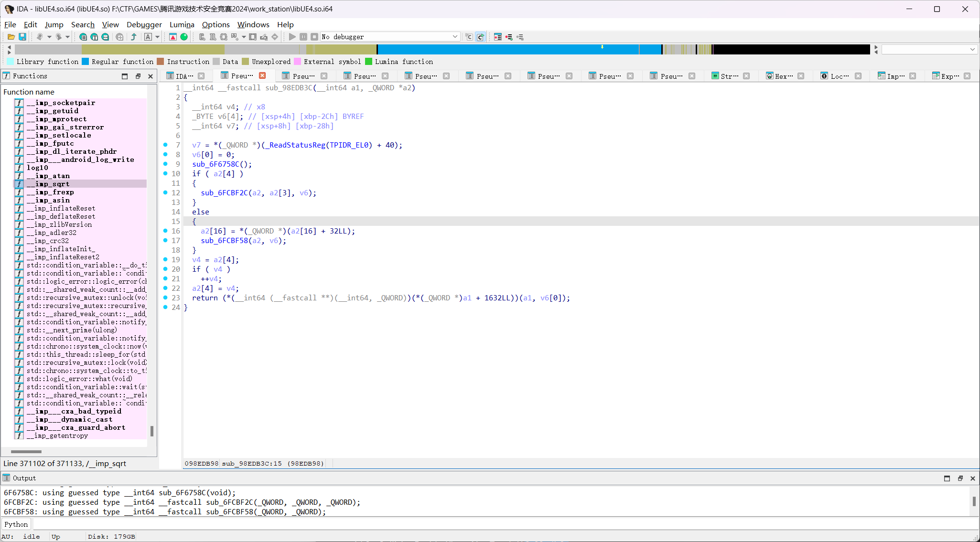Click the jump-to-address circle icon
Viewport: 980px width, 542px height.
(119, 37)
